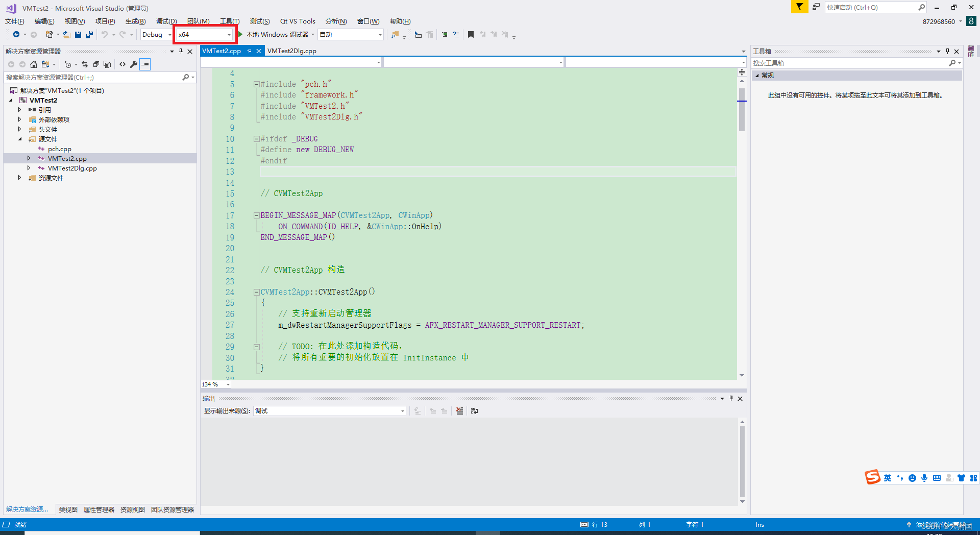The width and height of the screenshot is (980, 535).
Task: Click the Show All Files icon in Solution Explorer
Action: point(107,64)
